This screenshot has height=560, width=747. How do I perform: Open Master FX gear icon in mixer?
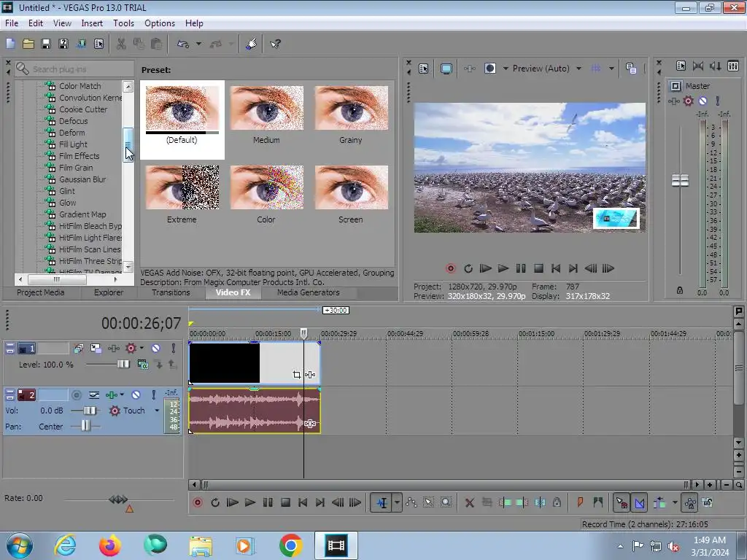click(x=688, y=101)
